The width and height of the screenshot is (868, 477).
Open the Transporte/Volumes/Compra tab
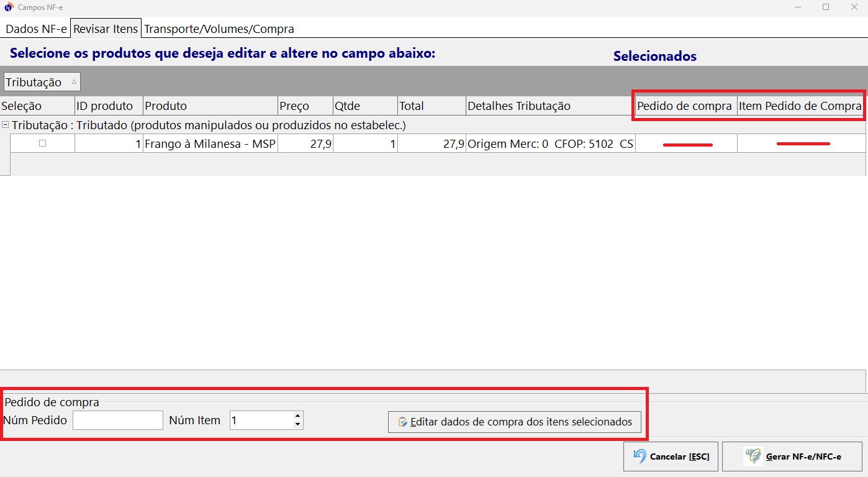(x=219, y=29)
